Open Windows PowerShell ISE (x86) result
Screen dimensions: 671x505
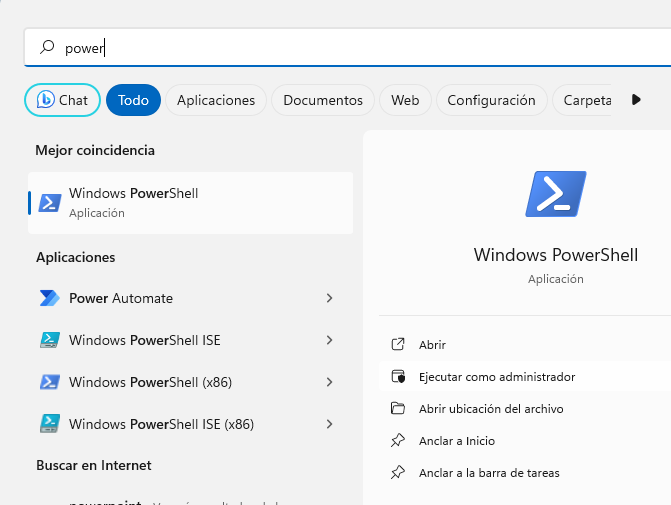tap(161, 424)
